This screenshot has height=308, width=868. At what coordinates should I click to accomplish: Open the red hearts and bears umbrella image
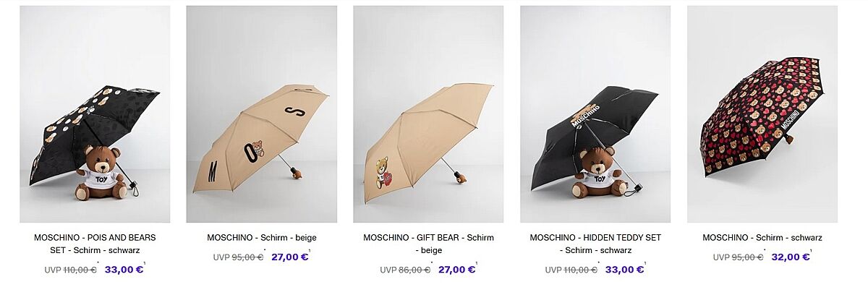tap(762, 114)
